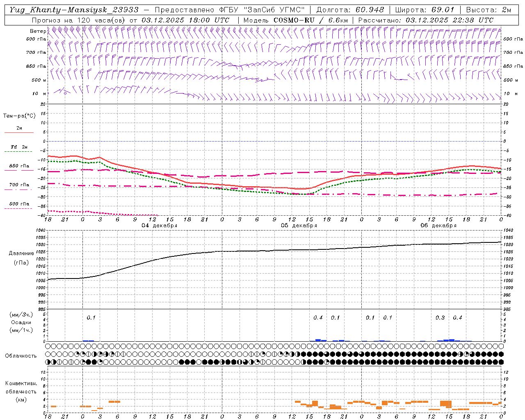The width and height of the screenshot is (525, 420).
Task: Click the 04 декабря date label
Action: tap(160, 226)
